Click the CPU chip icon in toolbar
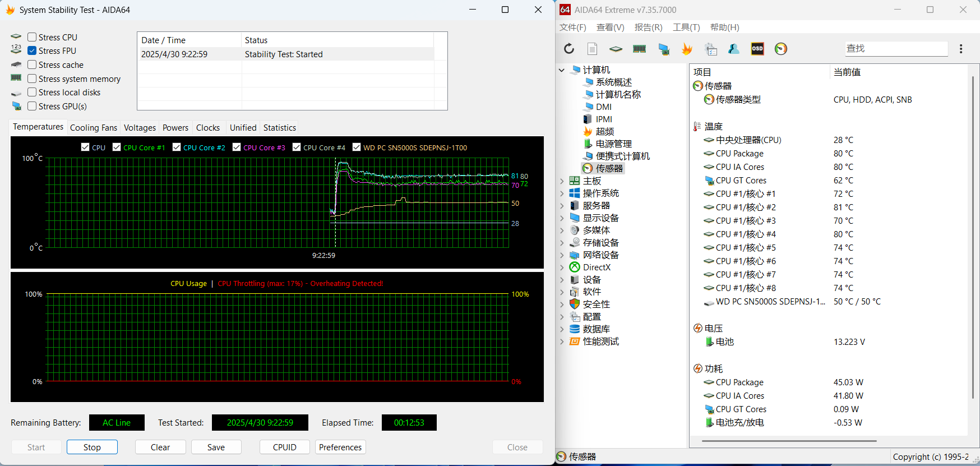This screenshot has height=466, width=980. click(616, 49)
